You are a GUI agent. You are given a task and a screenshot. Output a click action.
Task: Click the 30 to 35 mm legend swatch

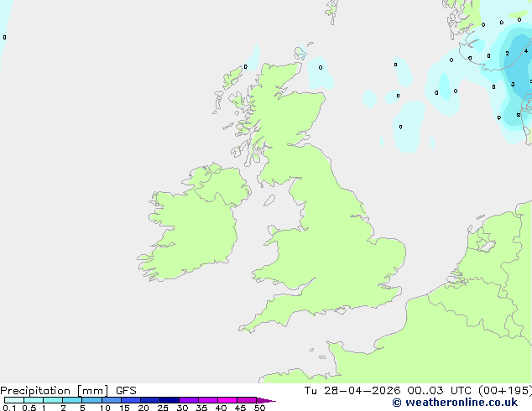point(188,400)
